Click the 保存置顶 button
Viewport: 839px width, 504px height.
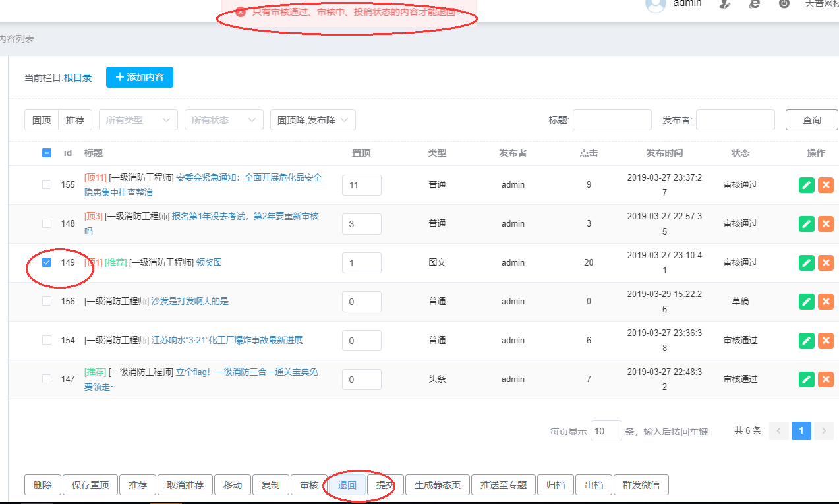pyautogui.click(x=90, y=485)
